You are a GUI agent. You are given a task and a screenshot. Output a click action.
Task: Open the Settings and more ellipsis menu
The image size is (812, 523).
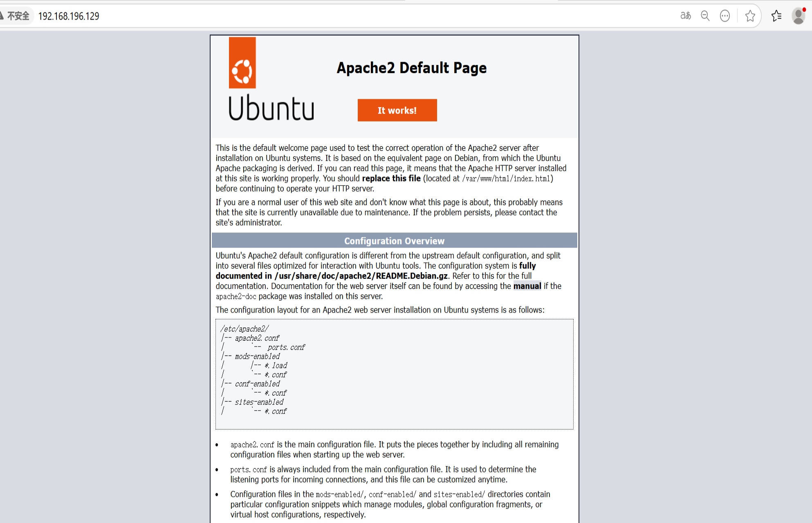(725, 16)
